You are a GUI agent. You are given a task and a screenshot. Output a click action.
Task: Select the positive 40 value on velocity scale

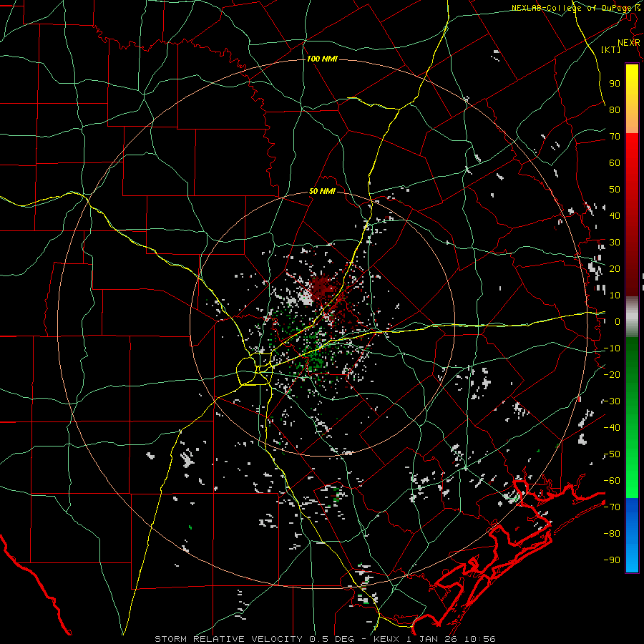click(x=615, y=215)
